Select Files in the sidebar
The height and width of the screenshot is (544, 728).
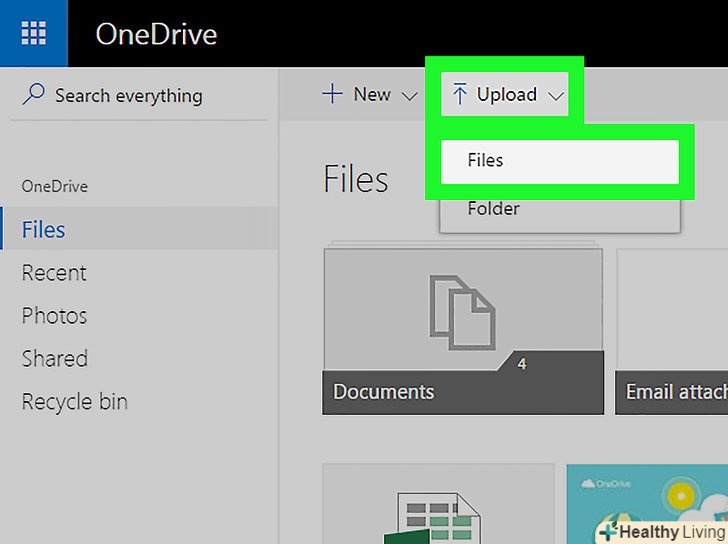(x=139, y=229)
